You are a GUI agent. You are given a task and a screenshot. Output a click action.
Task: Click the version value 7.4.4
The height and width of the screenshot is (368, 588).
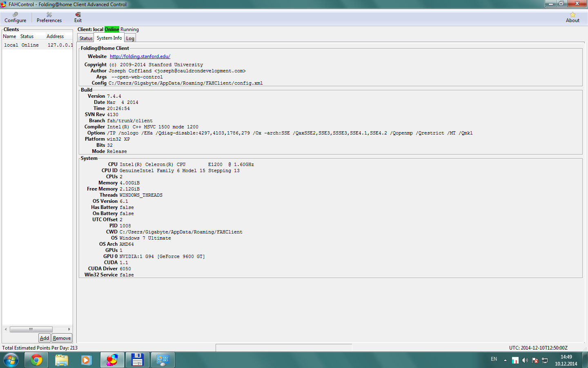click(114, 96)
